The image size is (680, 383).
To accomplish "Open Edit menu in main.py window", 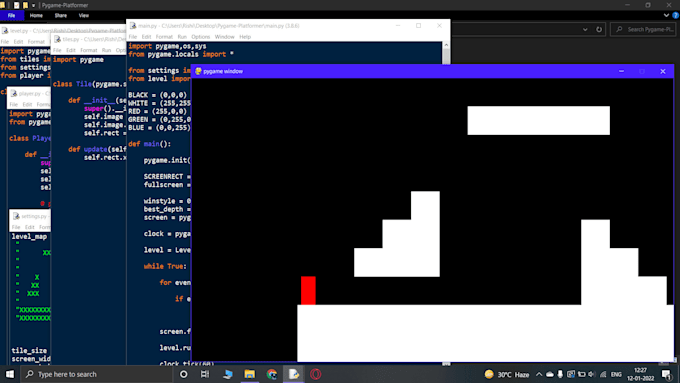I will [x=147, y=37].
